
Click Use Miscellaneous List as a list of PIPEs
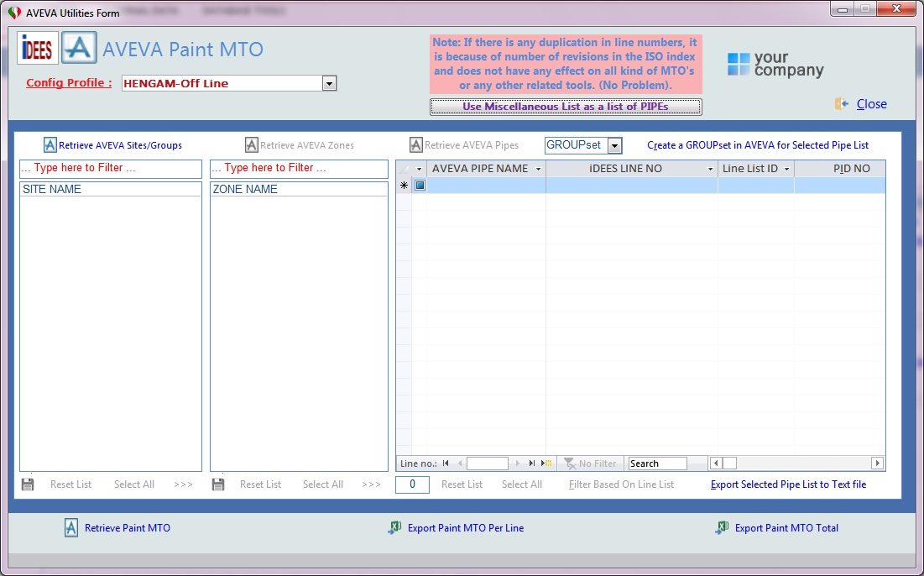[566, 107]
